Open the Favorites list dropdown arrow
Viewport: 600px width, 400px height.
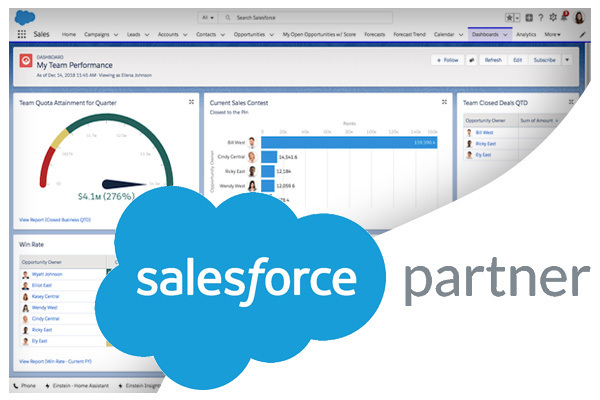(517, 18)
